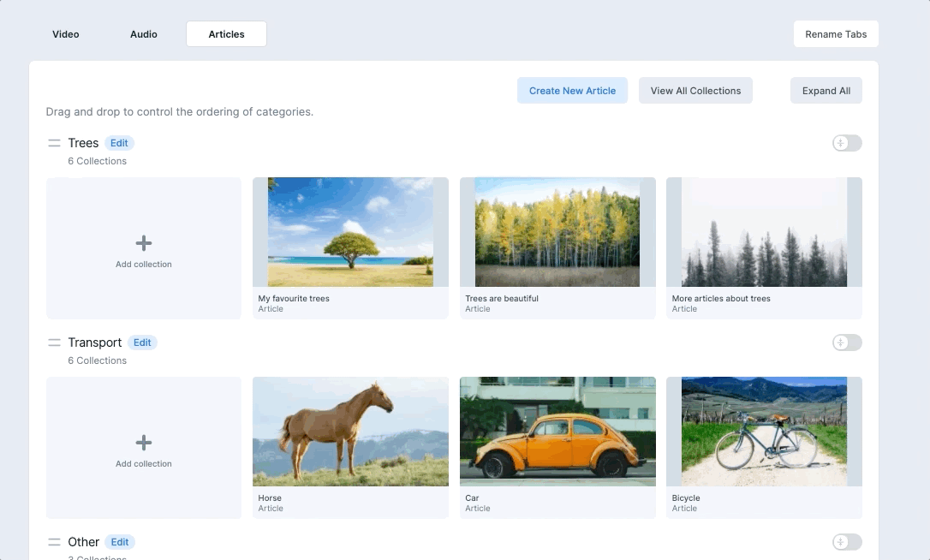
Task: Open More articles about trees thumbnail
Action: [764, 232]
